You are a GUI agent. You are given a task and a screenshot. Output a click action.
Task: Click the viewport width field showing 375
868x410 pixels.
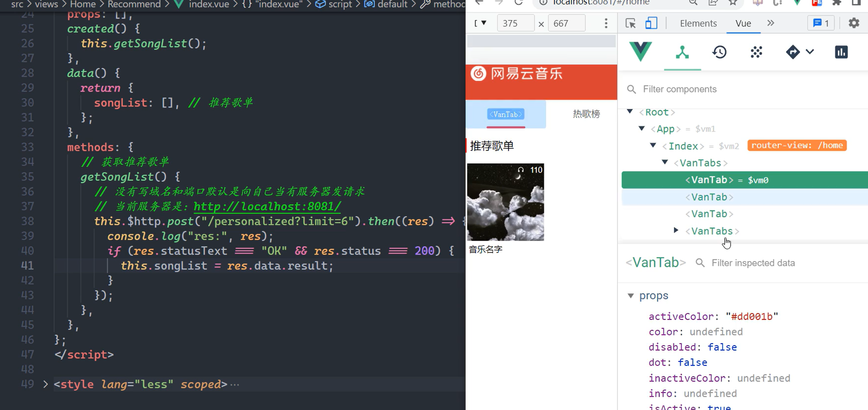(x=515, y=23)
